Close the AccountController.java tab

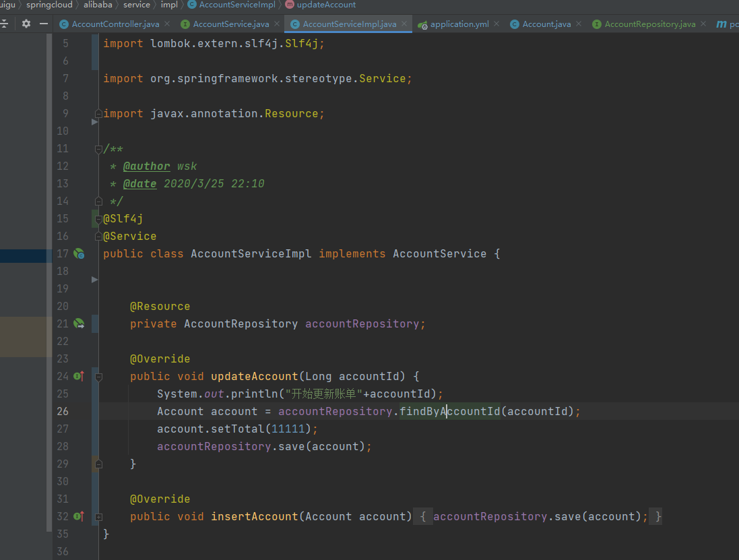(x=167, y=24)
